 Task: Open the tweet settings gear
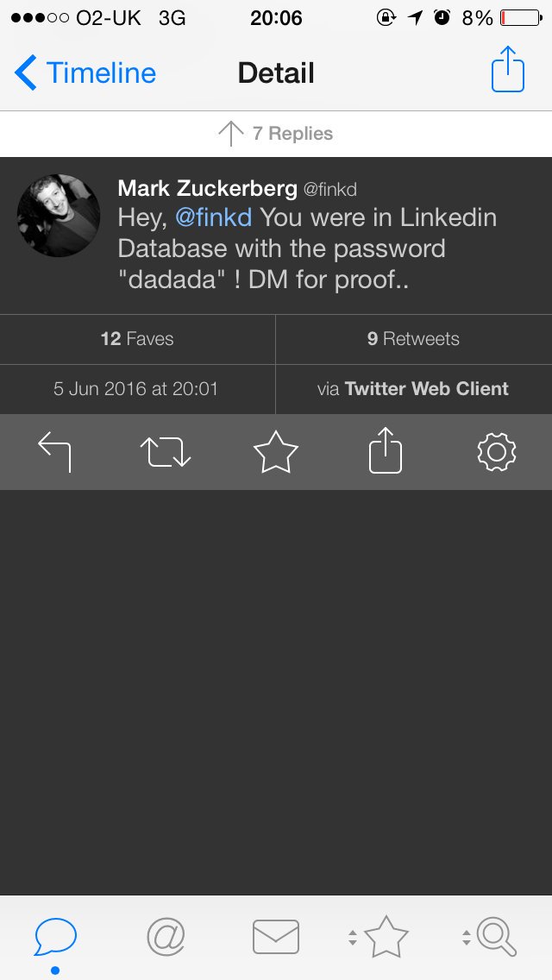tap(496, 452)
